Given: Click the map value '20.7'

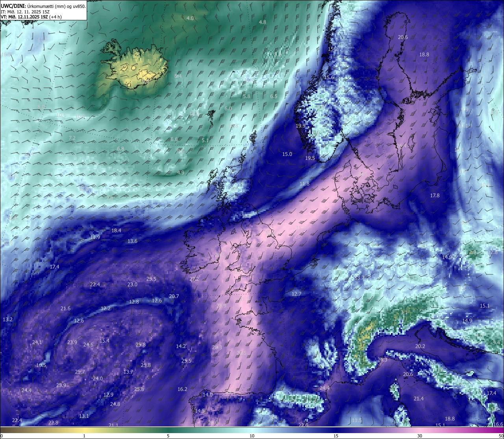Looking at the screenshot, I should pyautogui.click(x=174, y=296).
